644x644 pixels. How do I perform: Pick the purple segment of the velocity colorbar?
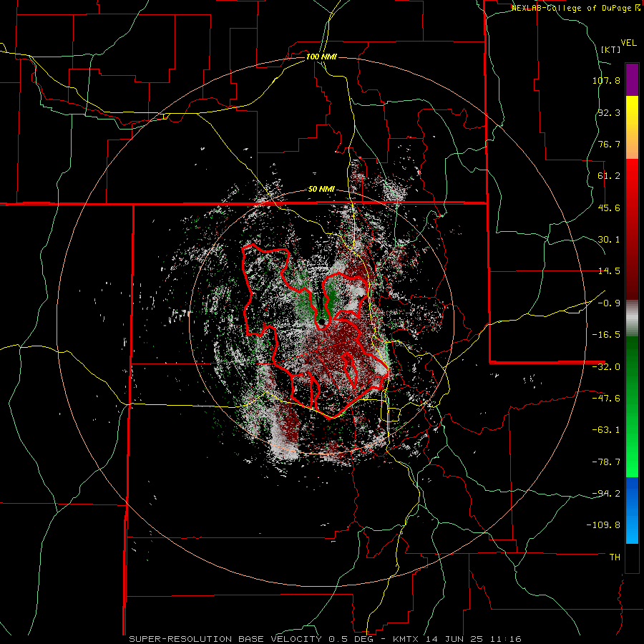[632, 79]
